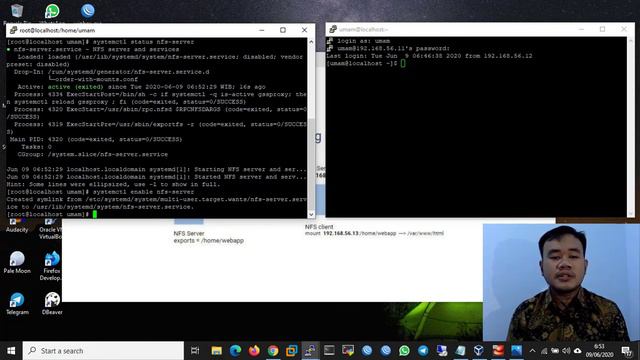Open the volume control tray icon
The width and height of the screenshot is (640, 360).
click(x=566, y=351)
